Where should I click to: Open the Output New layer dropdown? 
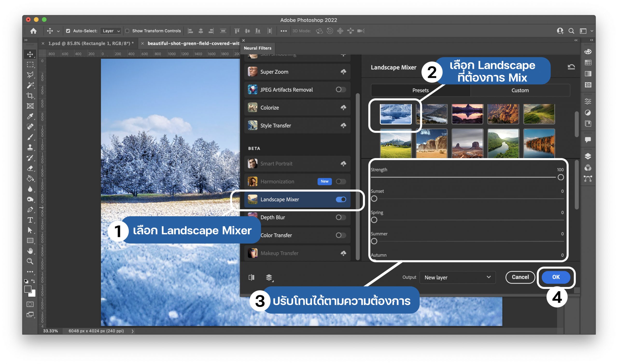click(457, 277)
